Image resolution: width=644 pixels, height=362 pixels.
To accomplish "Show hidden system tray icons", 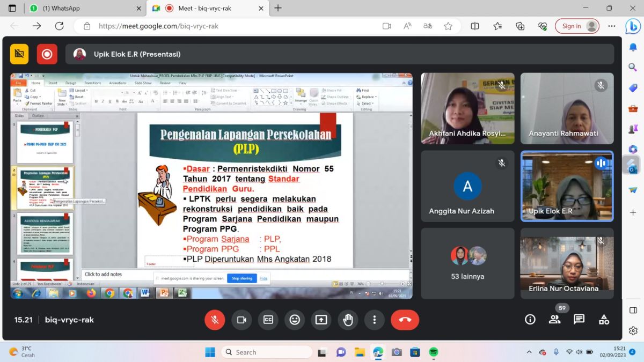I will (x=529, y=352).
